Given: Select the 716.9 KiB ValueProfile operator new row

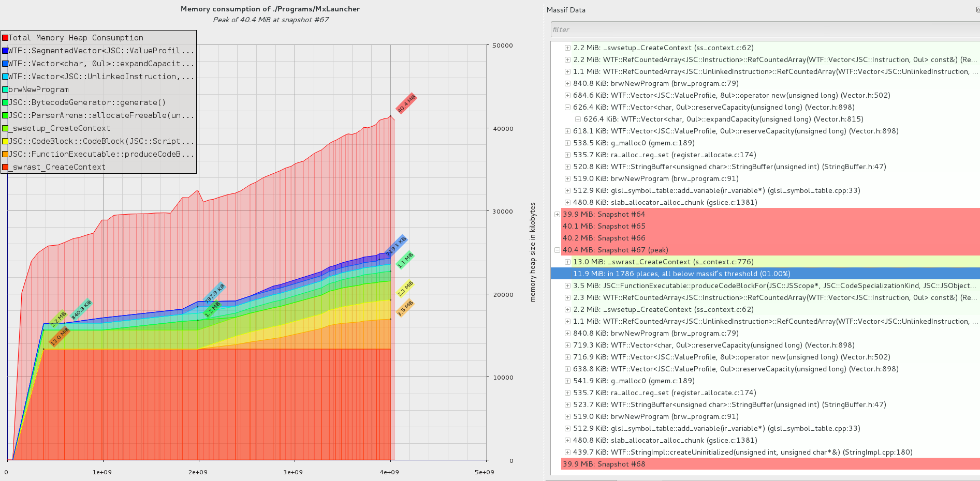Looking at the screenshot, I should [731, 357].
